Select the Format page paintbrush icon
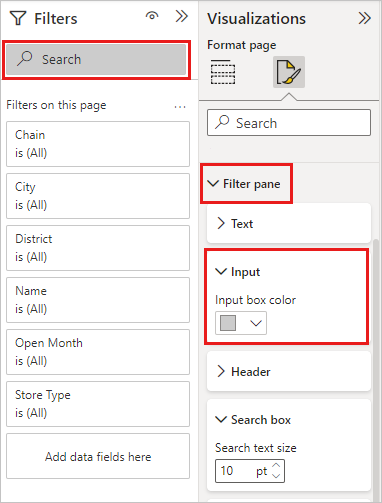Image resolution: width=382 pixels, height=503 pixels. coord(289,72)
